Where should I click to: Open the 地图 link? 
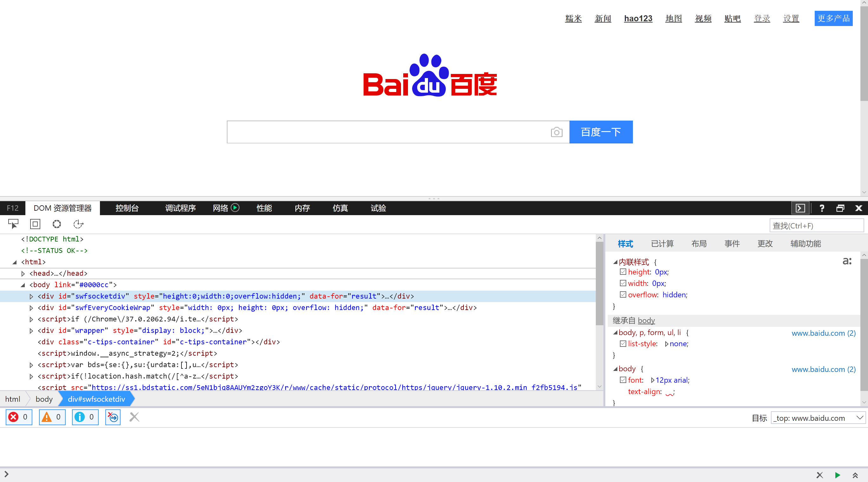pos(673,18)
